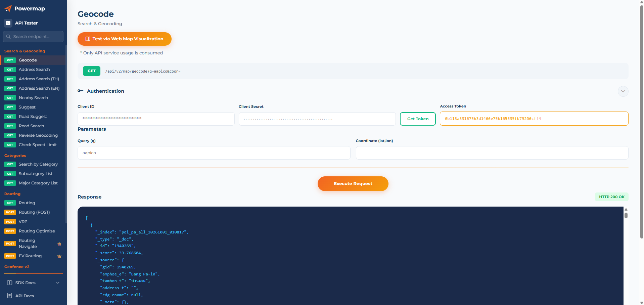Click the key icon beside Authentication
Viewport: 644px width, 305px height.
[x=81, y=91]
